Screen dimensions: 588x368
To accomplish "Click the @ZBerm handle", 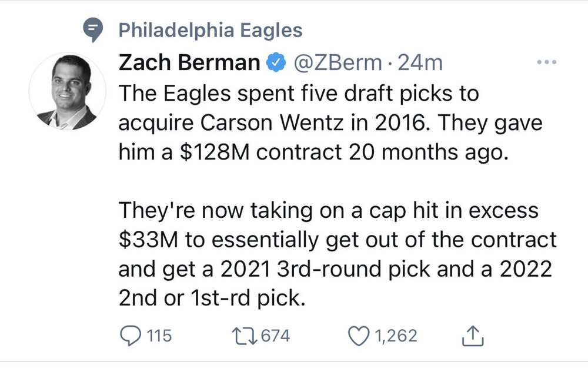I will (x=337, y=62).
